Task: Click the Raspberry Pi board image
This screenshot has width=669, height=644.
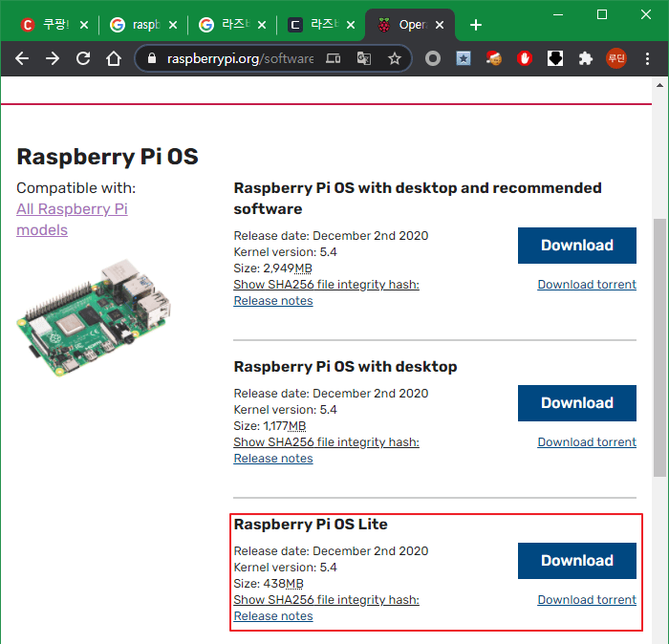Action: [94, 318]
